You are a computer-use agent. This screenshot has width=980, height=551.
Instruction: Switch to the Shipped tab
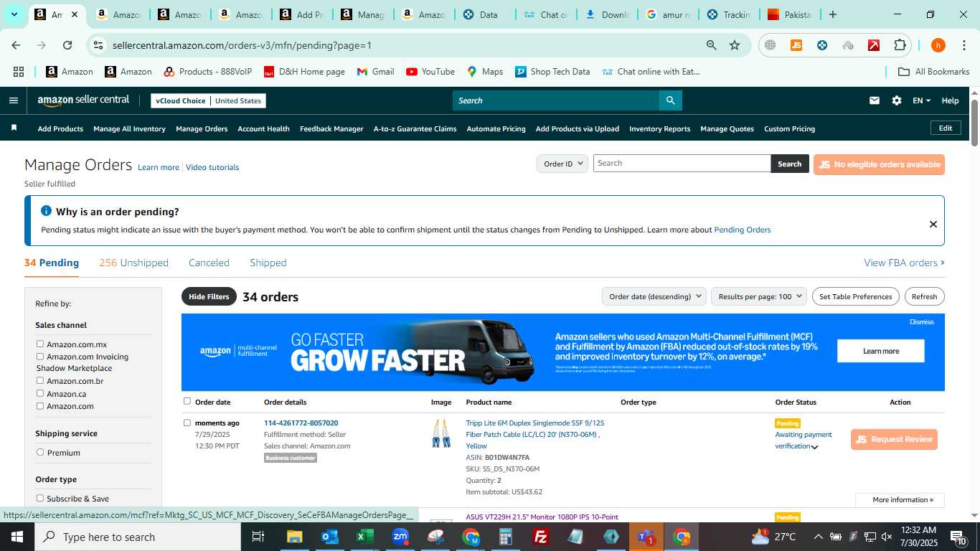268,263
